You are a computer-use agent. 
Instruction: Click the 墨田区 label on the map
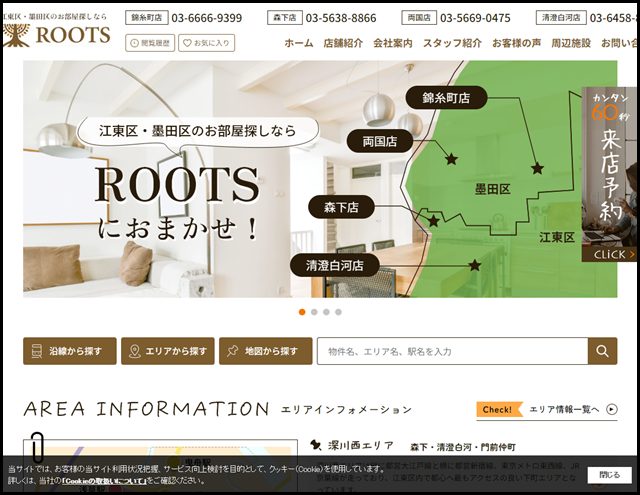click(x=492, y=189)
